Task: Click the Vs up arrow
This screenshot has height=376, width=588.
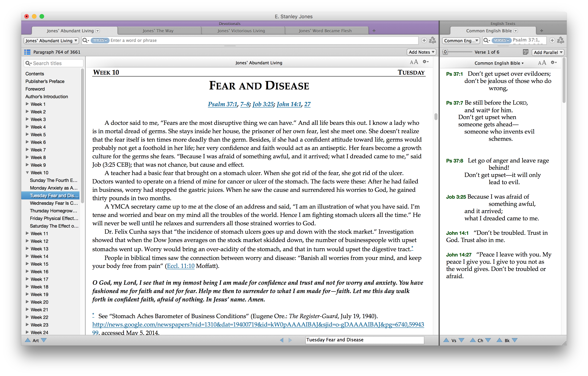Action: tap(446, 340)
